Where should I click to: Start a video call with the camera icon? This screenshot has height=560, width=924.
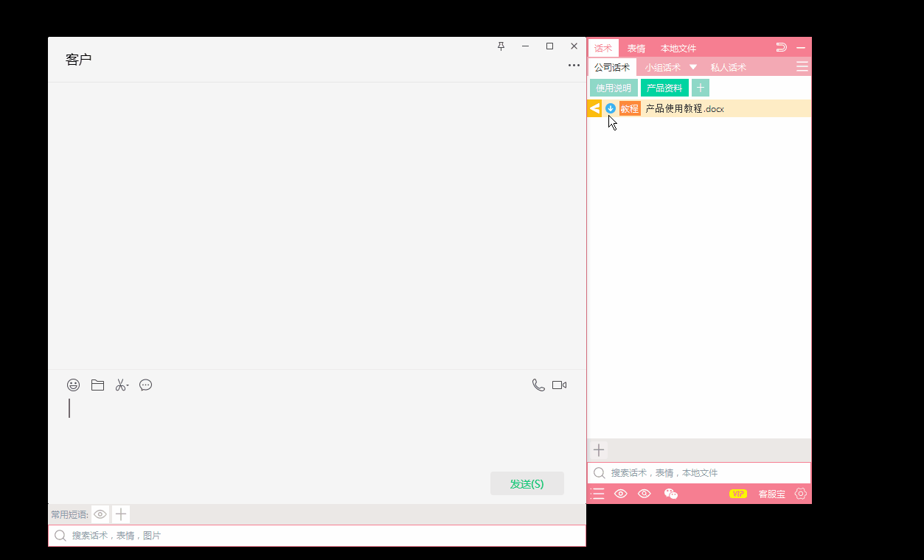[x=558, y=385]
